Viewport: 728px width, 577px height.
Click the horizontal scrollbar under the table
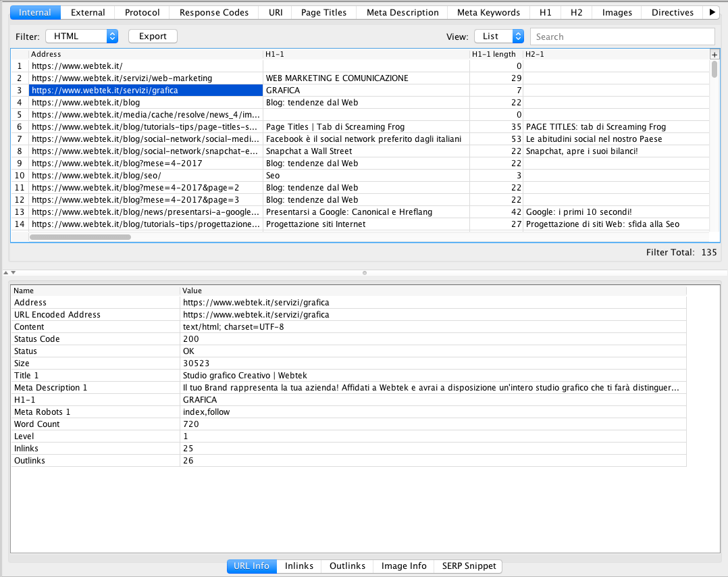[x=80, y=237]
